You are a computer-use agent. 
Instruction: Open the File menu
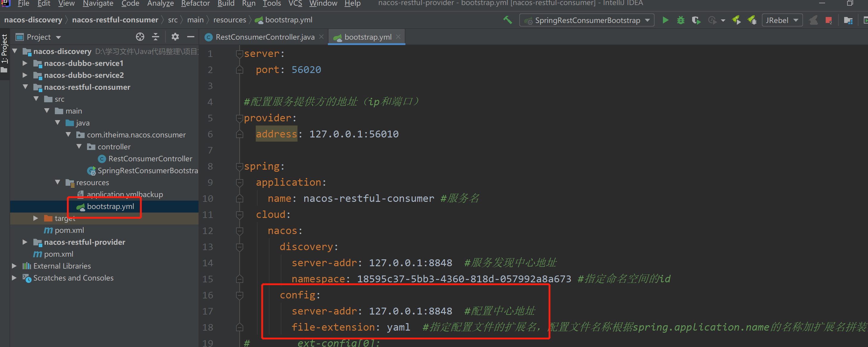coord(23,3)
